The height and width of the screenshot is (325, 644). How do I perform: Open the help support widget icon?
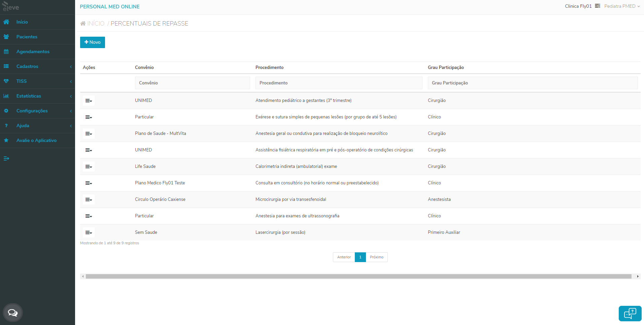click(x=630, y=314)
